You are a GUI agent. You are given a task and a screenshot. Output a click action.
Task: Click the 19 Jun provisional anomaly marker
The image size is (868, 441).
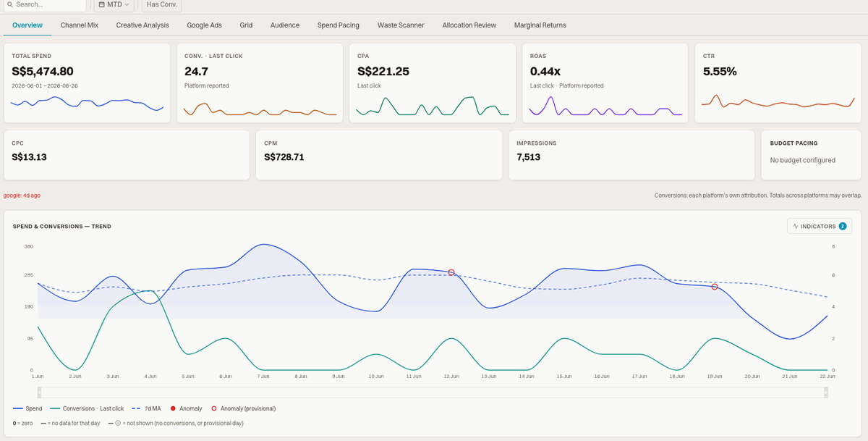pyautogui.click(x=715, y=287)
